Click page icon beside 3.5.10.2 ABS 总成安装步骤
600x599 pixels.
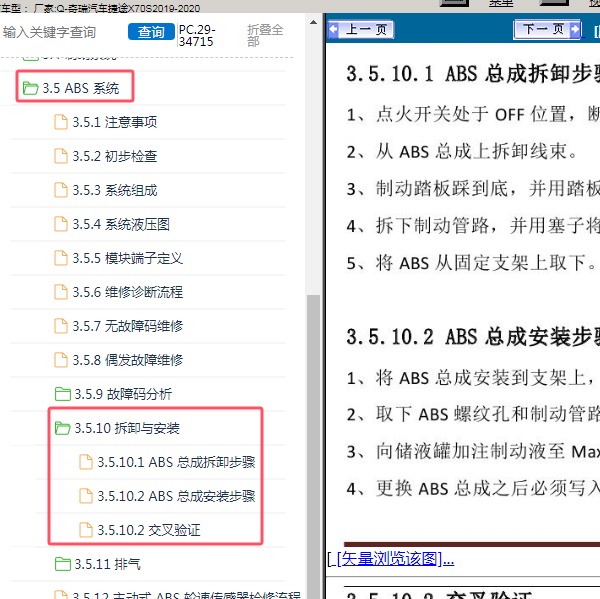pyautogui.click(x=86, y=496)
